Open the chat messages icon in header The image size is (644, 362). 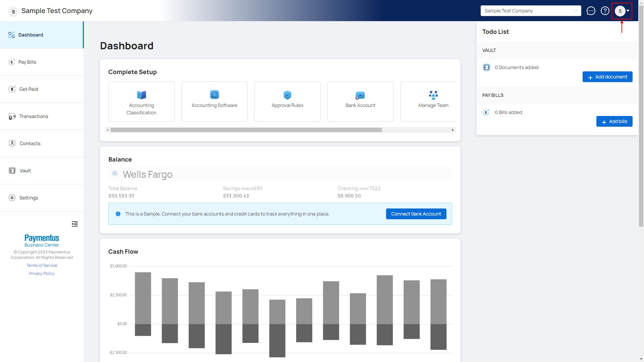click(x=591, y=11)
